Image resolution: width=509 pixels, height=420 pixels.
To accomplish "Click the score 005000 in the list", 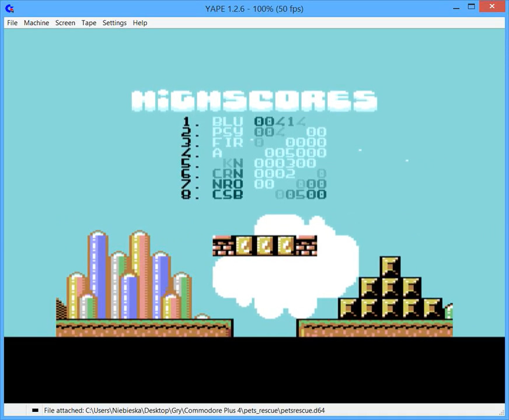I will tap(295, 153).
